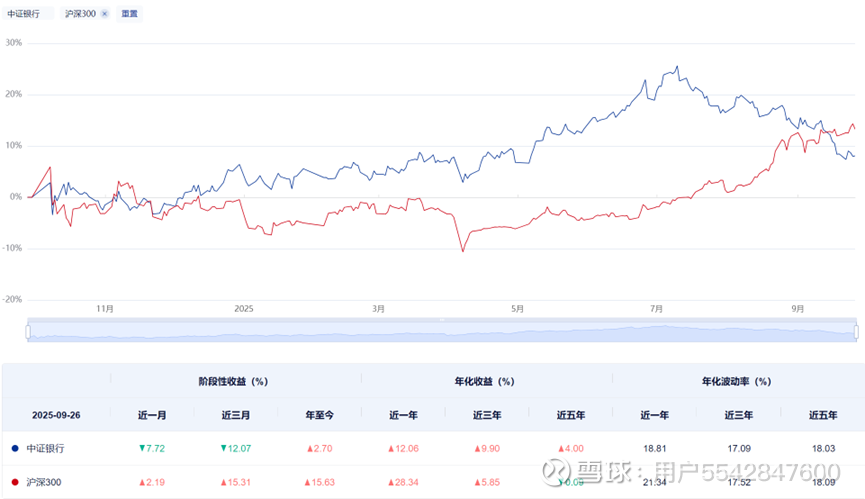The image size is (865, 499).
Task: Select the 沪深300 comparison tag label
Action: pyautogui.click(x=80, y=14)
